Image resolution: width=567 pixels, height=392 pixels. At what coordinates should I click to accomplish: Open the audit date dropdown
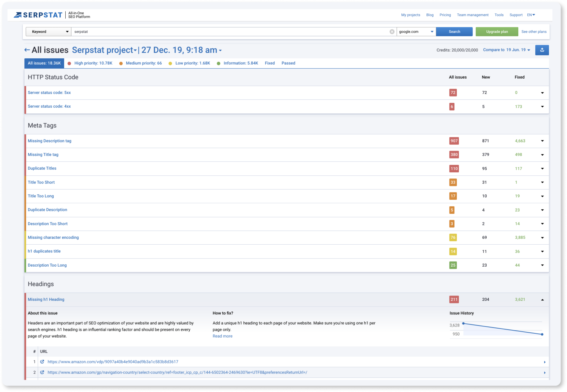point(181,50)
